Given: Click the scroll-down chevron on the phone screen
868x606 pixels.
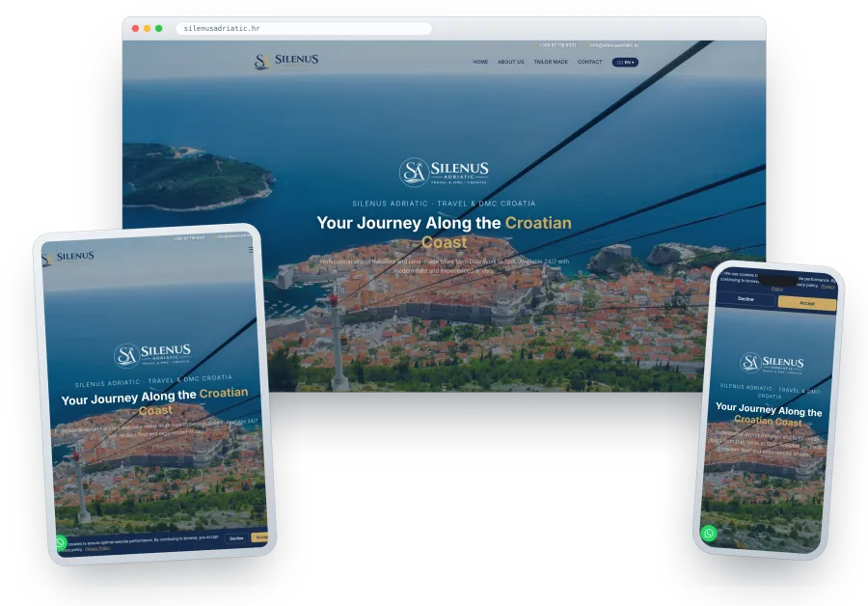Looking at the screenshot, I should point(760,536).
